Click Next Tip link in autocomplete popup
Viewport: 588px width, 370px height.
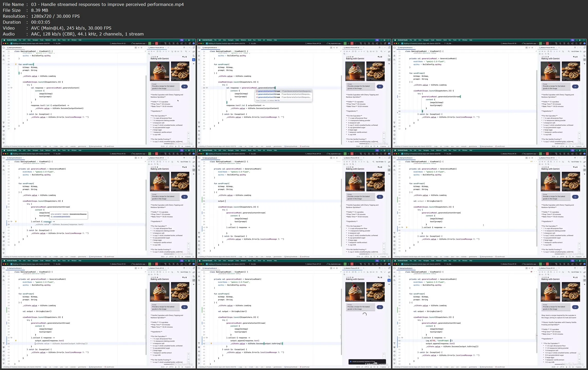(277, 100)
